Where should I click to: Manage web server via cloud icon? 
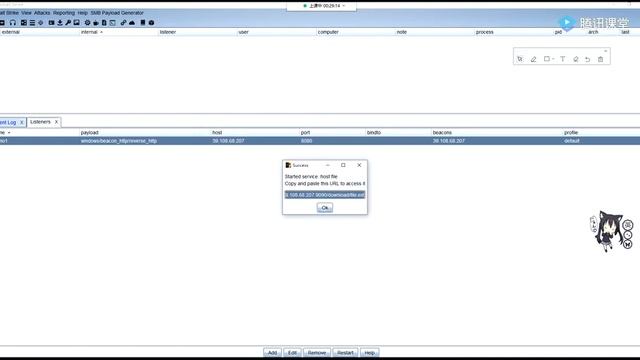(x=132, y=23)
